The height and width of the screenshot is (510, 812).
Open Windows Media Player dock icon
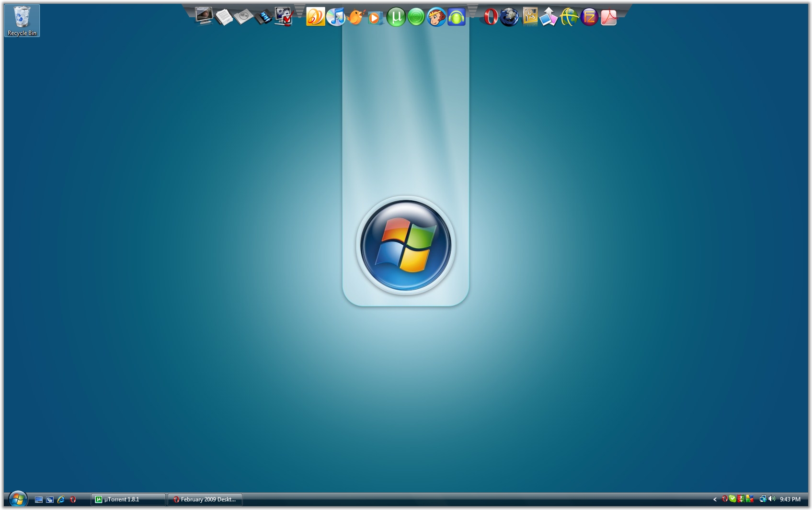coord(375,18)
